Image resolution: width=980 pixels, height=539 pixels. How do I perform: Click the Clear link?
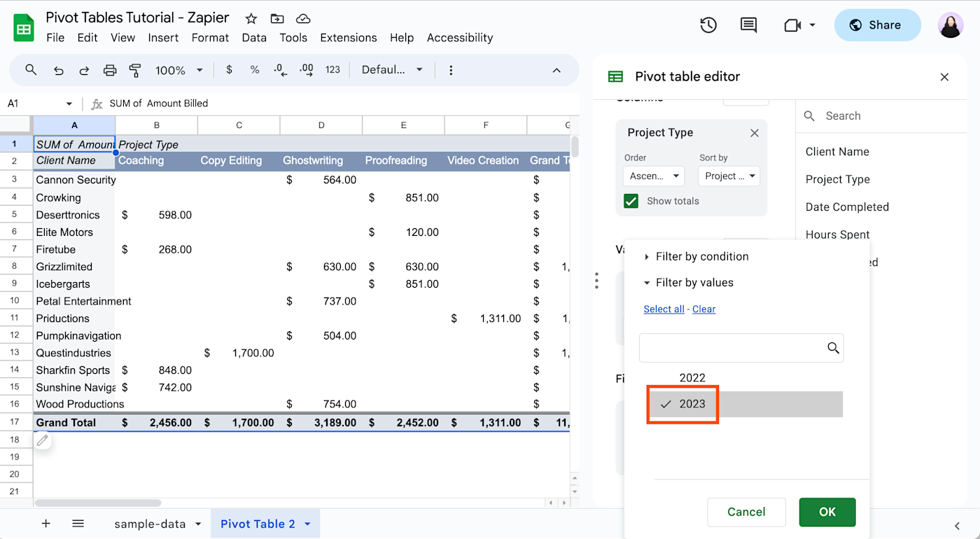point(703,309)
